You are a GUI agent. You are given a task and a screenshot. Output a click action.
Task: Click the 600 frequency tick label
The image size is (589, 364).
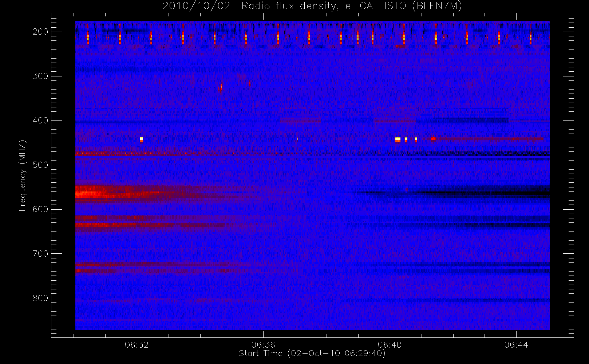pyautogui.click(x=40, y=209)
